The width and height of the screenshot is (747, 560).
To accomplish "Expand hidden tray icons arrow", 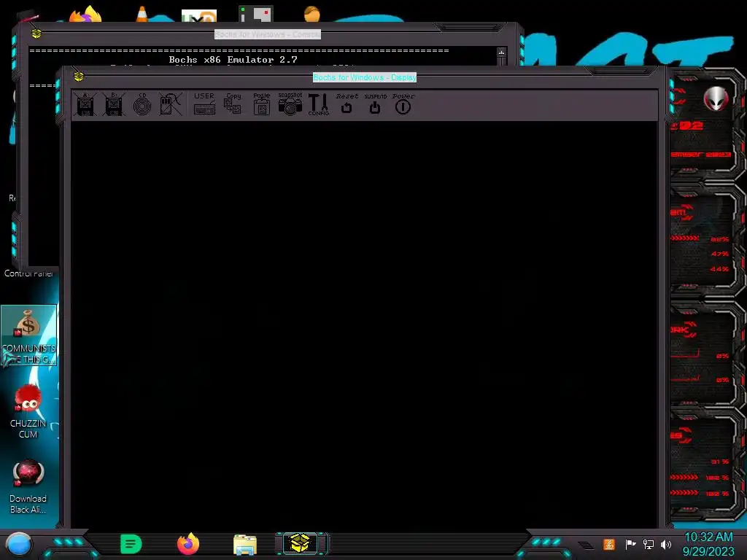I will (x=587, y=545).
